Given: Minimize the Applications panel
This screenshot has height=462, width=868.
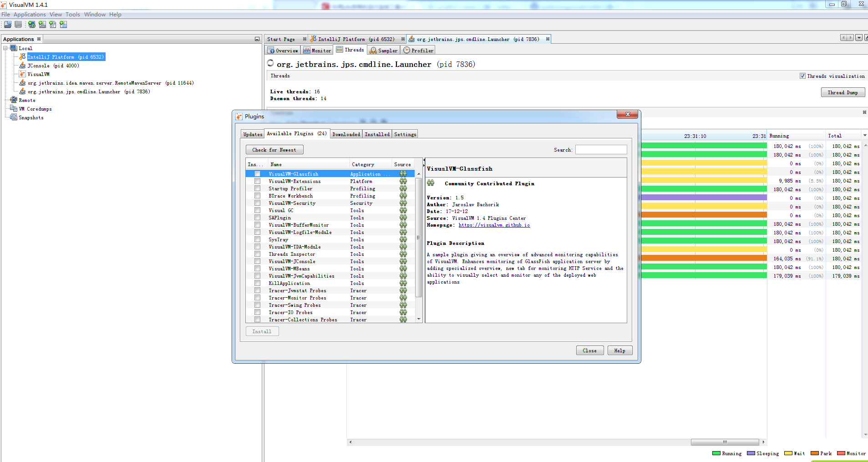Looking at the screenshot, I should point(257,39).
